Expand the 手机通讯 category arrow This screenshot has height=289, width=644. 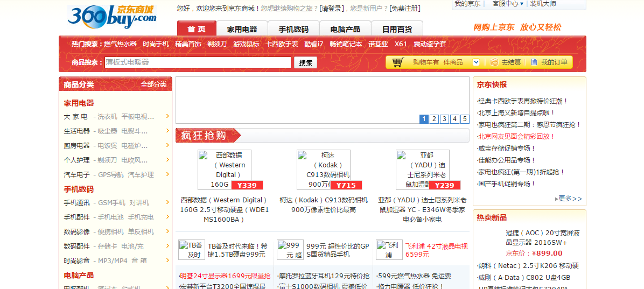[x=167, y=202]
